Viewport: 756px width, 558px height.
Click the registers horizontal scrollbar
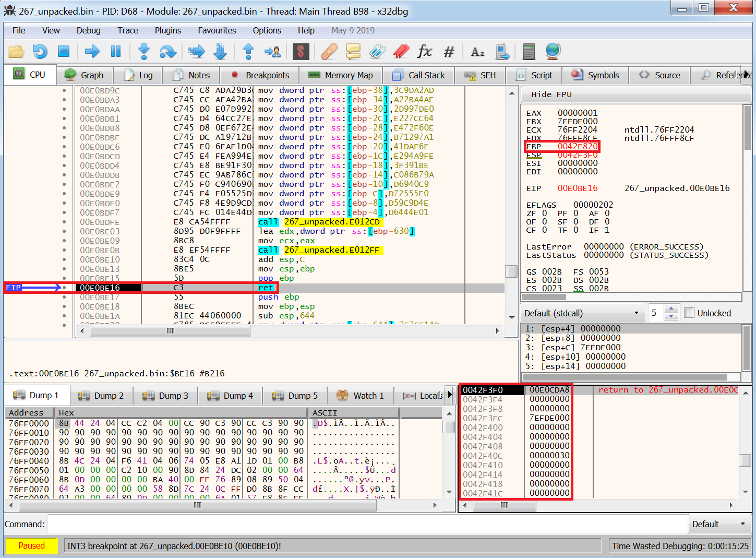[631, 297]
